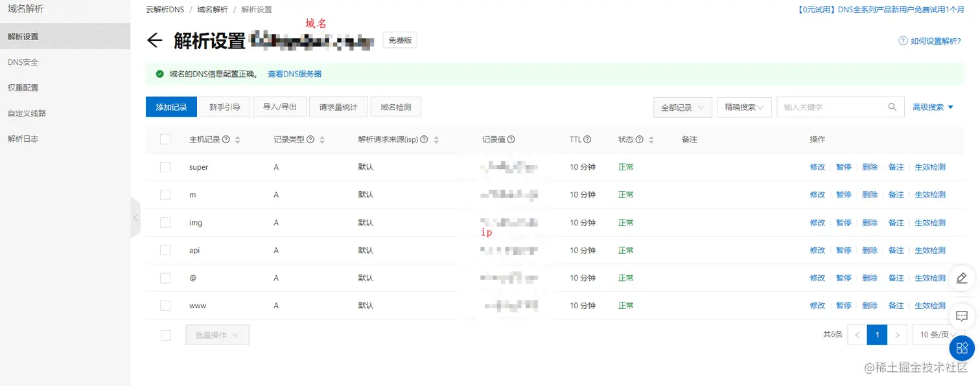Collapse the left sidebar handle
Image resolution: width=980 pixels, height=386 pixels.
135,218
